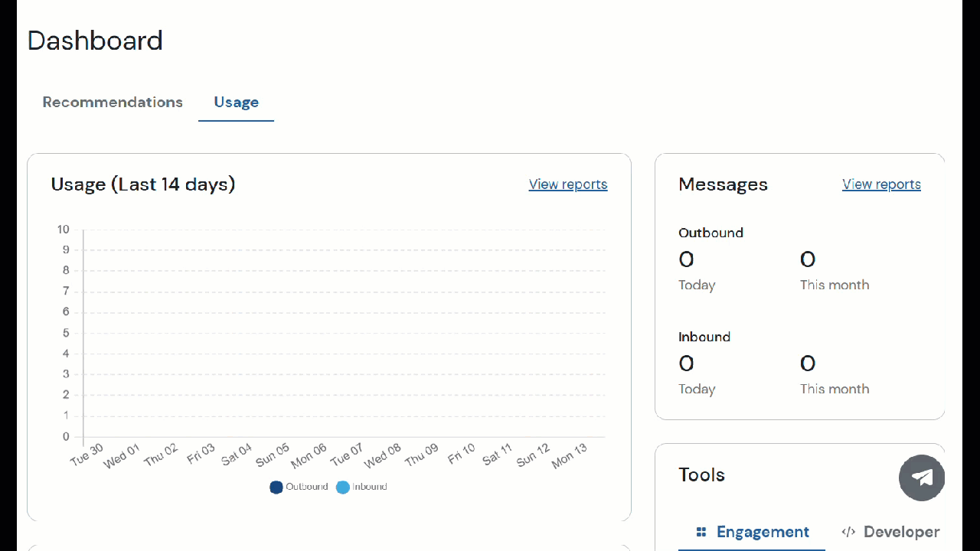
Task: Click the '3' value on chart y-axis
Action: pos(66,374)
